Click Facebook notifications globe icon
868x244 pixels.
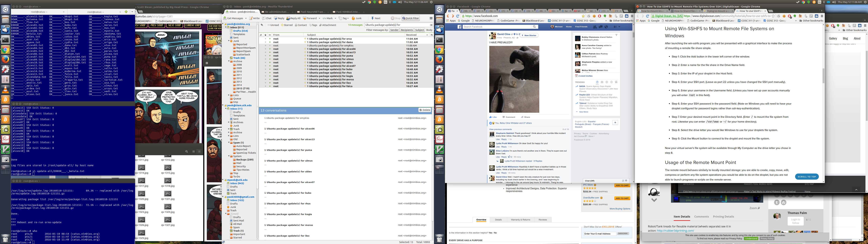pos(606,27)
